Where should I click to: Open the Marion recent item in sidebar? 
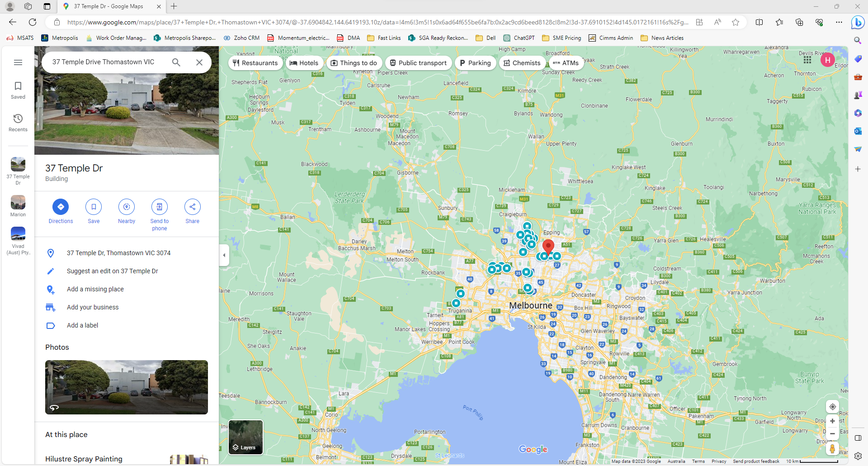[x=18, y=206]
